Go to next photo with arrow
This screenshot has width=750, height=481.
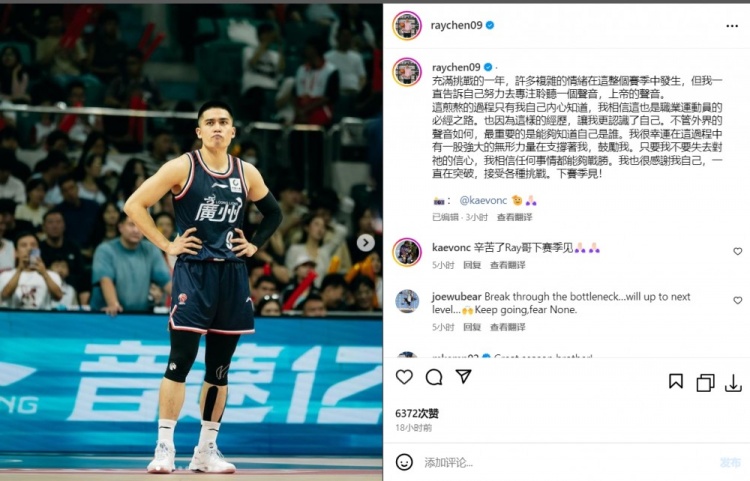coord(365,243)
